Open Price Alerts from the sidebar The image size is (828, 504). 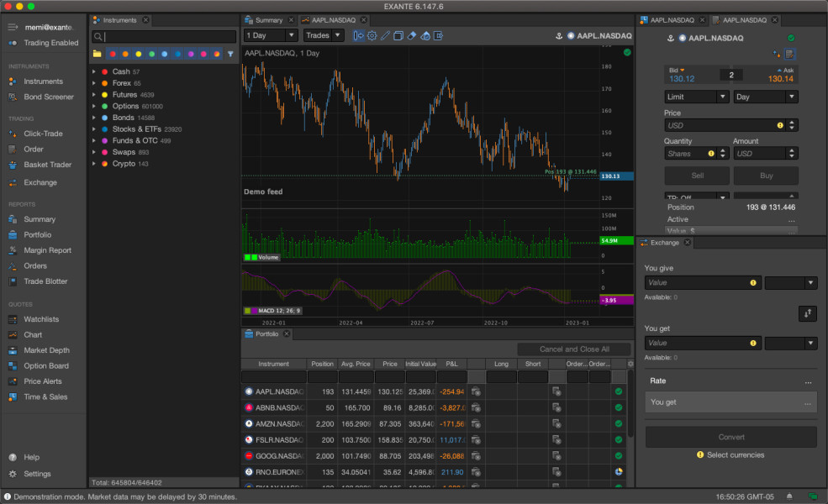(x=42, y=381)
